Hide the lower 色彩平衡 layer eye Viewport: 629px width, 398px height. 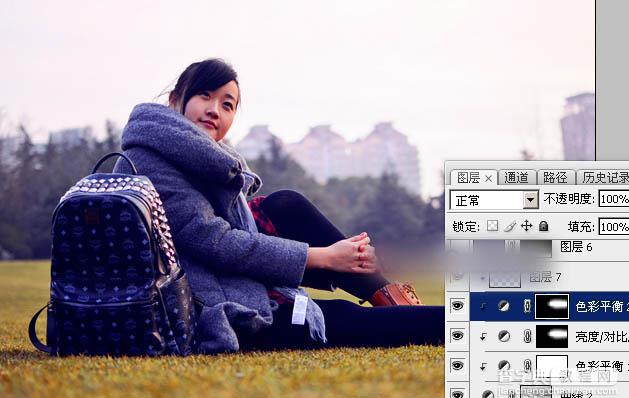pos(457,366)
